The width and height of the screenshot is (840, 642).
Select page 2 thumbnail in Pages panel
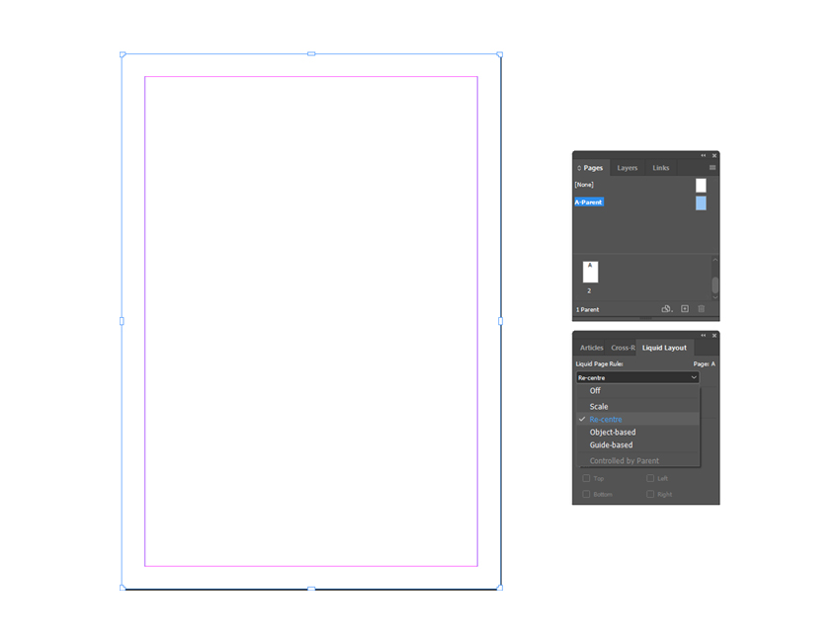(590, 272)
